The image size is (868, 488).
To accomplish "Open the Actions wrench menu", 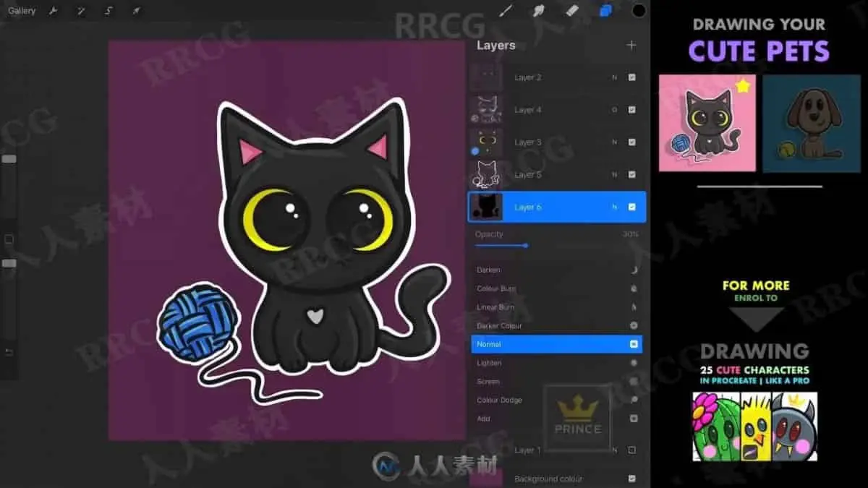I will coord(53,11).
